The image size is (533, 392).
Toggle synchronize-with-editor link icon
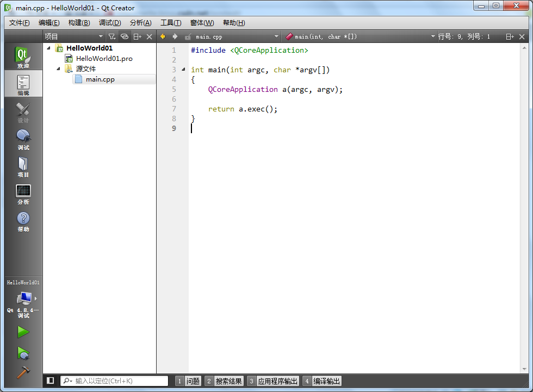click(125, 36)
